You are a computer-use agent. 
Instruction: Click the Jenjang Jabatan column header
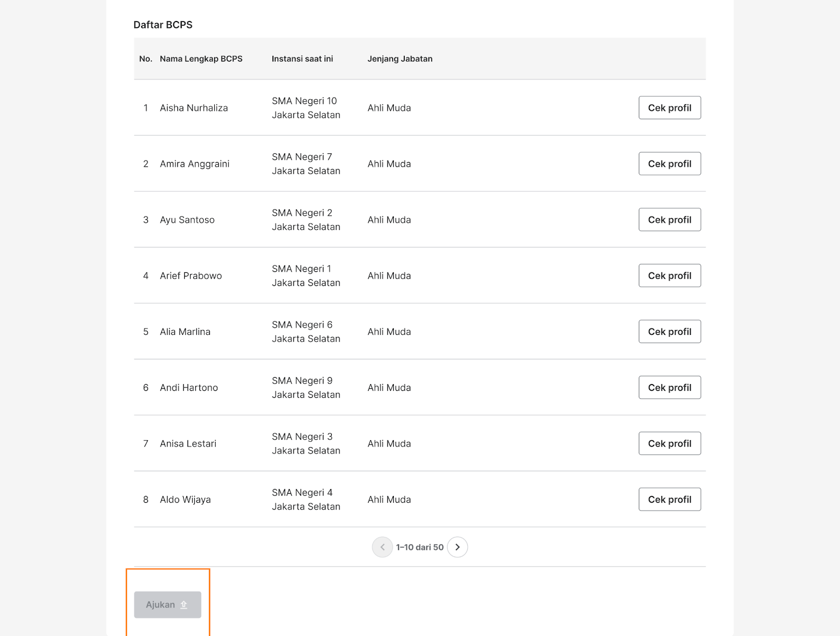pyautogui.click(x=400, y=59)
